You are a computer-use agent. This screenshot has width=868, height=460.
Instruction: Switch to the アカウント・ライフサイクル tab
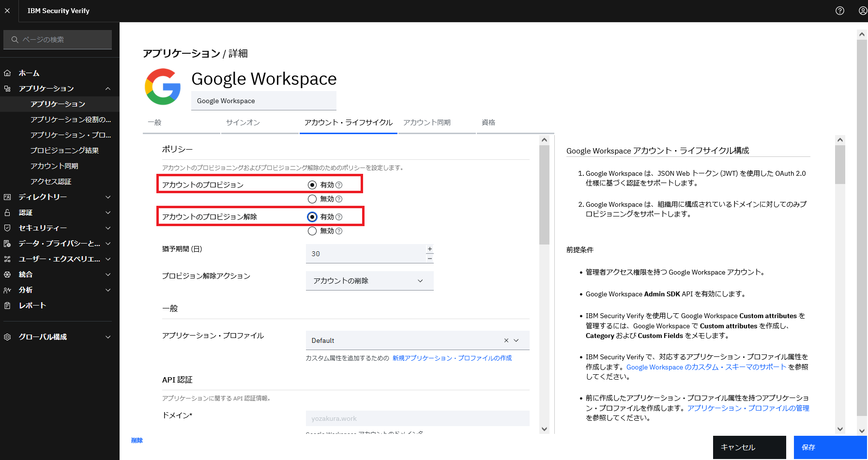point(349,123)
